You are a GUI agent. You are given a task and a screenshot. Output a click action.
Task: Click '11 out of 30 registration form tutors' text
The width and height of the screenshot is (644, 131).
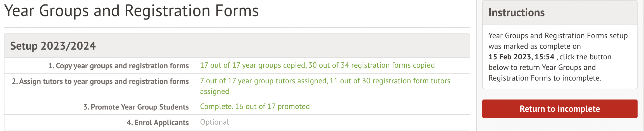coord(390,81)
